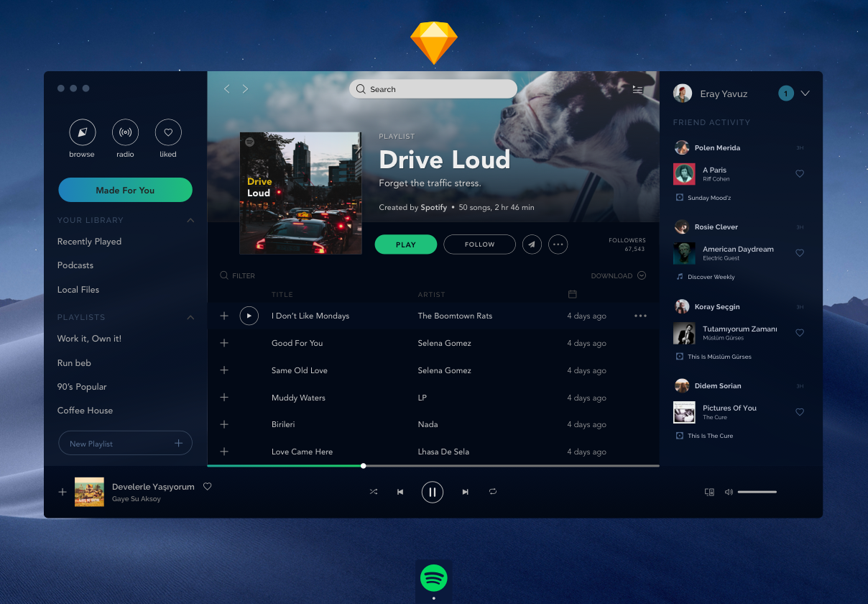Open the Work it, Own it! playlist
The height and width of the screenshot is (604, 868).
point(89,339)
